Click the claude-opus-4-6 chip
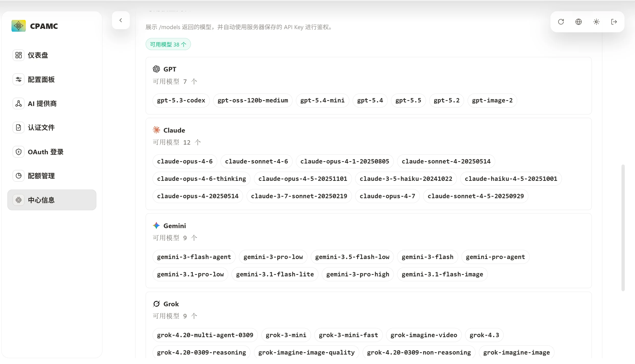 click(185, 161)
